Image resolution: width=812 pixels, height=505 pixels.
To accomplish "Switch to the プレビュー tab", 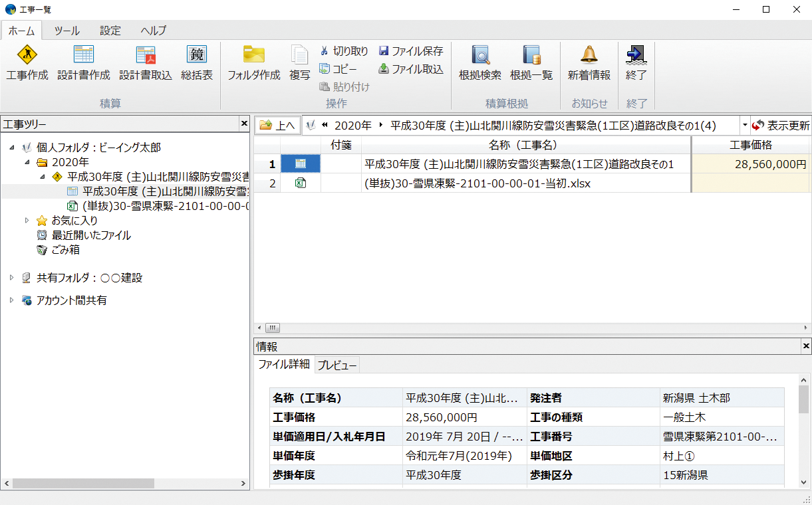I will coord(337,365).
